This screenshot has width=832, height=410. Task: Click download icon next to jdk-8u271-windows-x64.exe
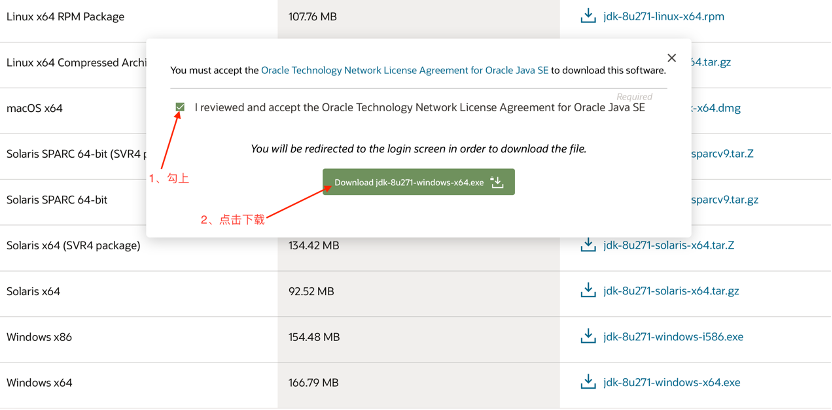tap(588, 382)
